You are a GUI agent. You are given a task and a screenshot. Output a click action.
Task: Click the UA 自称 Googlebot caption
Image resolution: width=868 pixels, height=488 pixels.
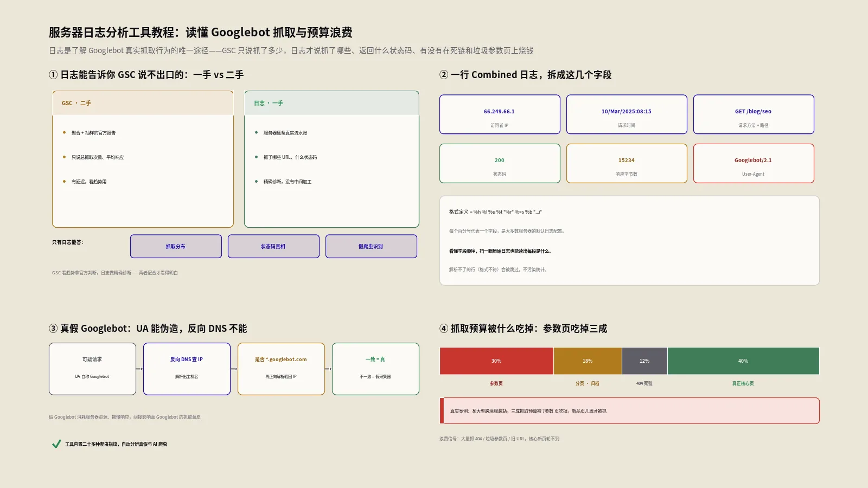(x=92, y=376)
